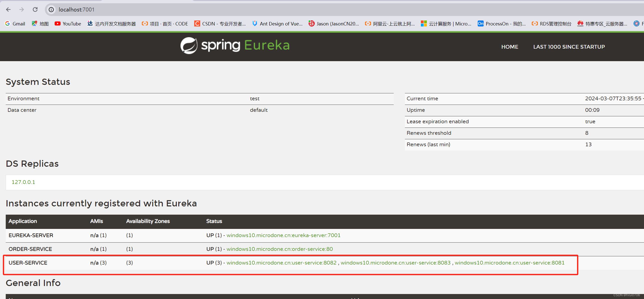The image size is (644, 299).
Task: Click the 127.0.0.1 replica link
Action: (x=23, y=182)
